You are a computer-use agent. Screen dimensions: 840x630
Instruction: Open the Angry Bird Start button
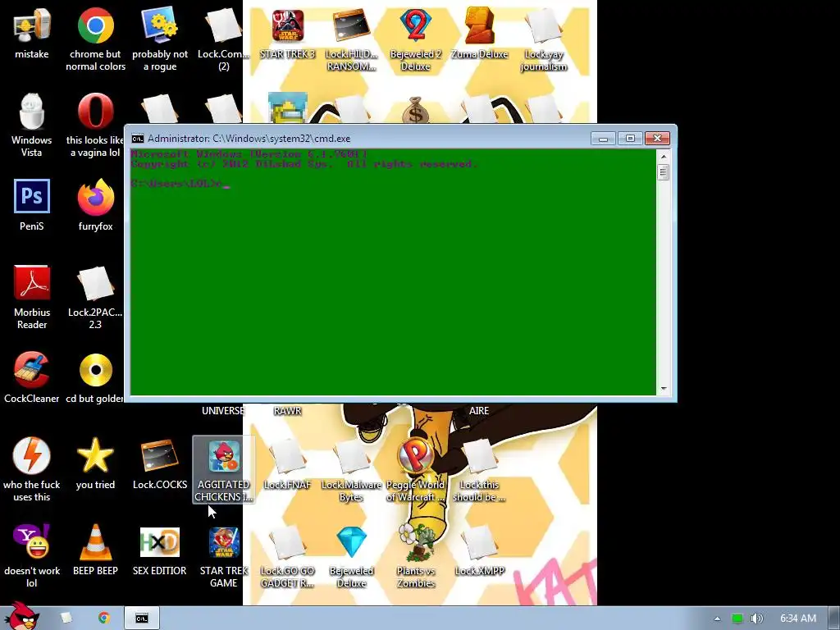tap(21, 616)
